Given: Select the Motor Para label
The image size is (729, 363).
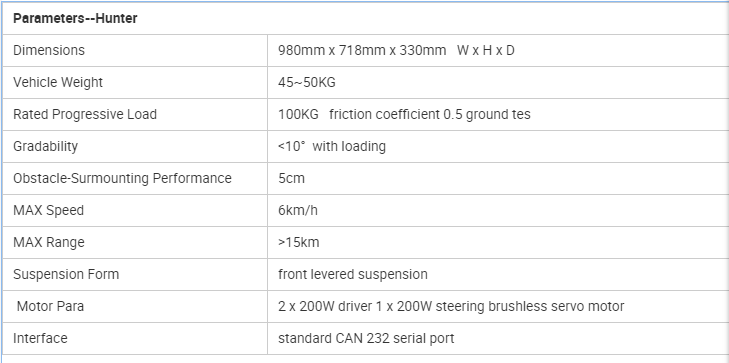Looking at the screenshot, I should click(50, 306).
